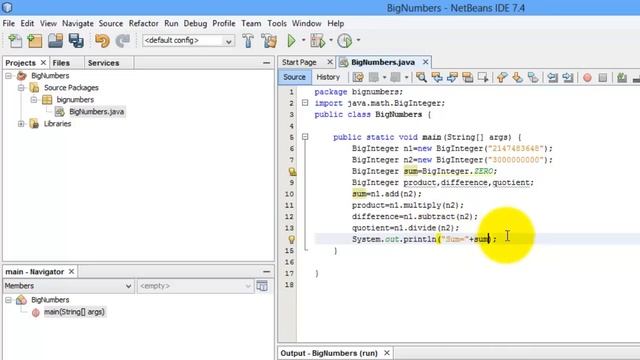
Task: Collapse the main method fold marker
Action: pos(305,137)
